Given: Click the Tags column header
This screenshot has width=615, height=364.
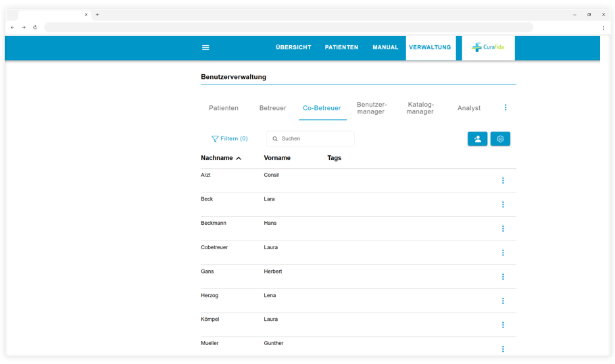Looking at the screenshot, I should (334, 158).
